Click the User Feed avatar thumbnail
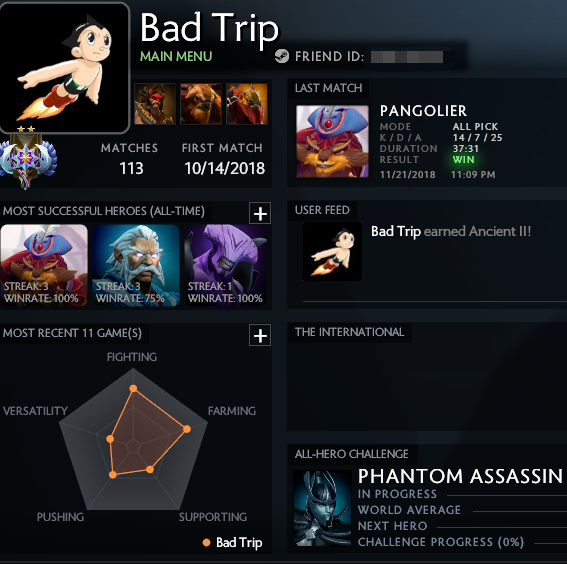The height and width of the screenshot is (564, 567). pos(332,252)
